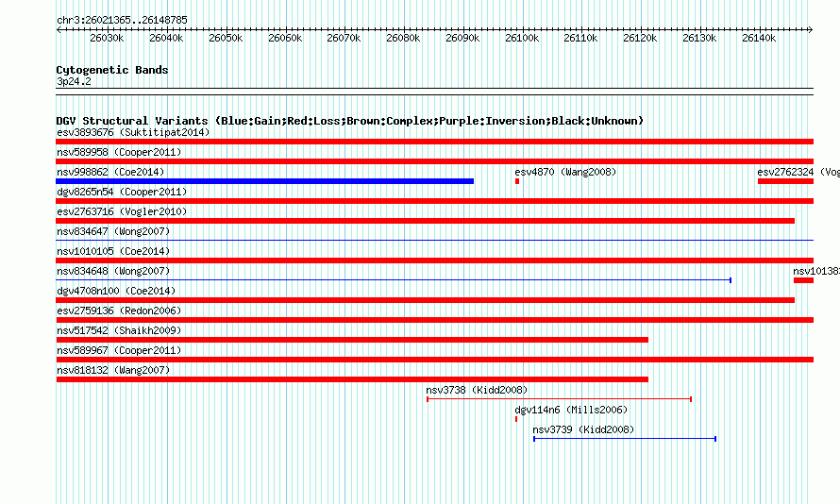Select the red bar under esv2762324
The width and height of the screenshot is (840, 504).
(785, 181)
